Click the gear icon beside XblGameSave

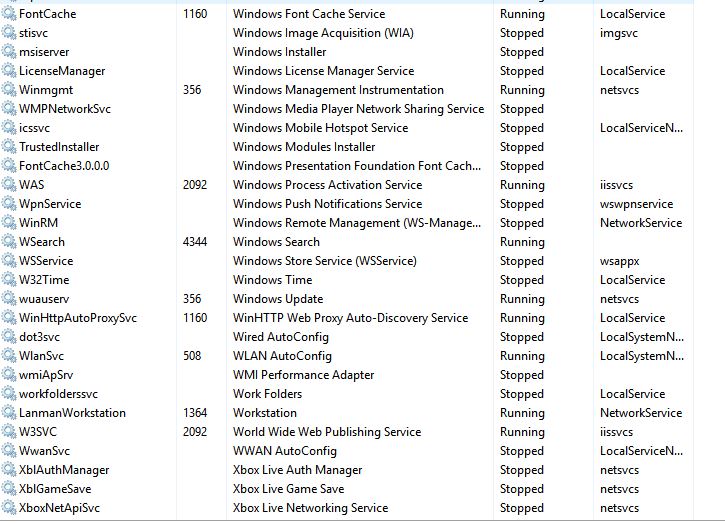click(9, 488)
